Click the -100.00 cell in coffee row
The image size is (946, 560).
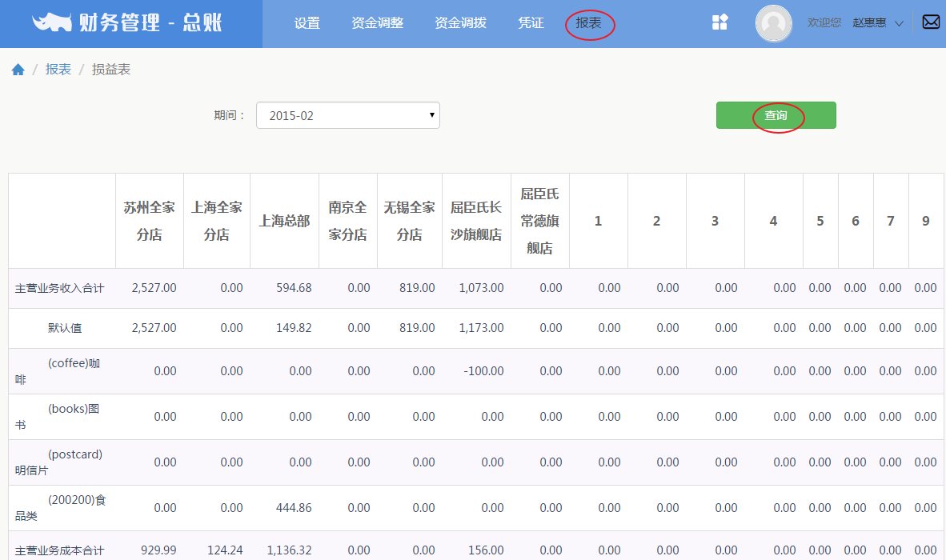coord(484,371)
